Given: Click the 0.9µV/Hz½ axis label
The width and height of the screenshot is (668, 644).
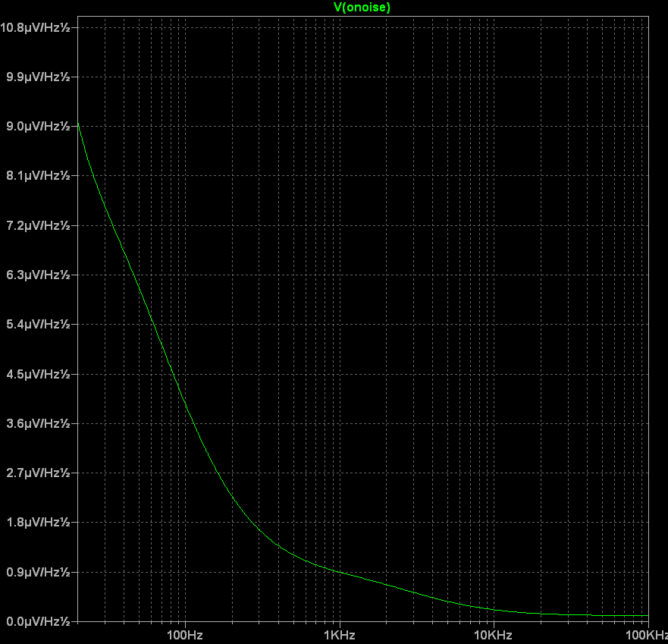Looking at the screenshot, I should click(38, 572).
